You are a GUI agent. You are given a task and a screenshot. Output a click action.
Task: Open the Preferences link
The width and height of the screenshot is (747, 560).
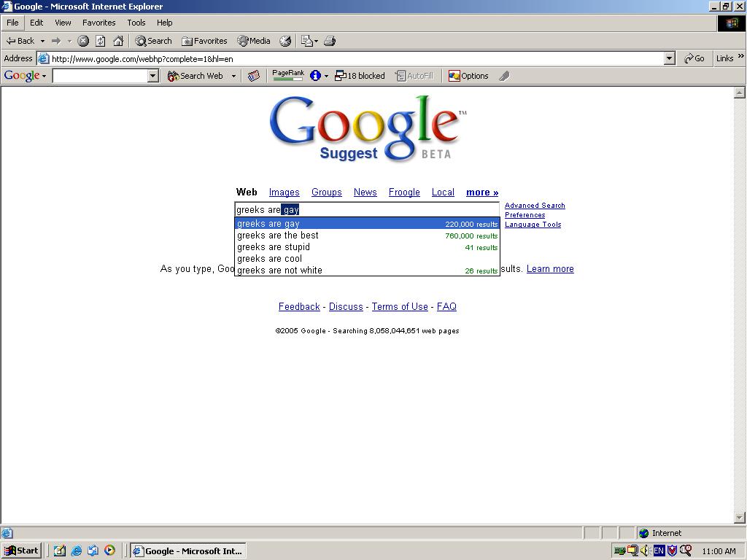(525, 215)
